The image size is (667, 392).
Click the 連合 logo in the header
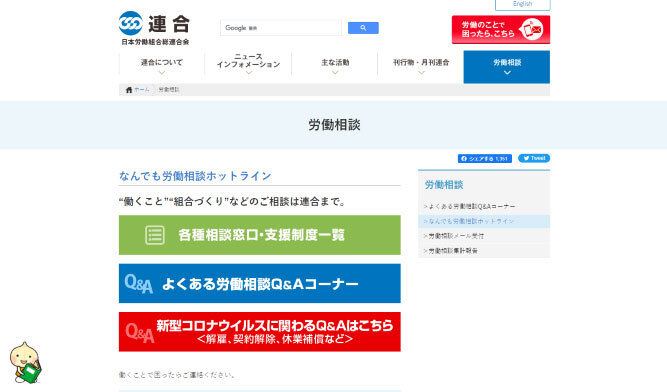(154, 28)
